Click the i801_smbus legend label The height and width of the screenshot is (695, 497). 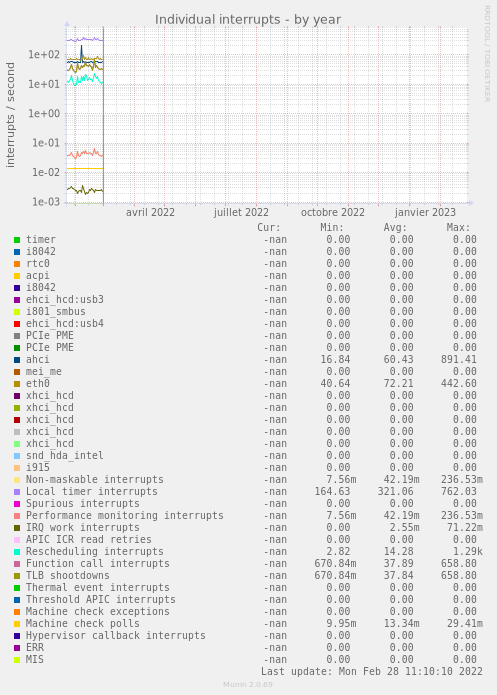pyautogui.click(x=56, y=312)
